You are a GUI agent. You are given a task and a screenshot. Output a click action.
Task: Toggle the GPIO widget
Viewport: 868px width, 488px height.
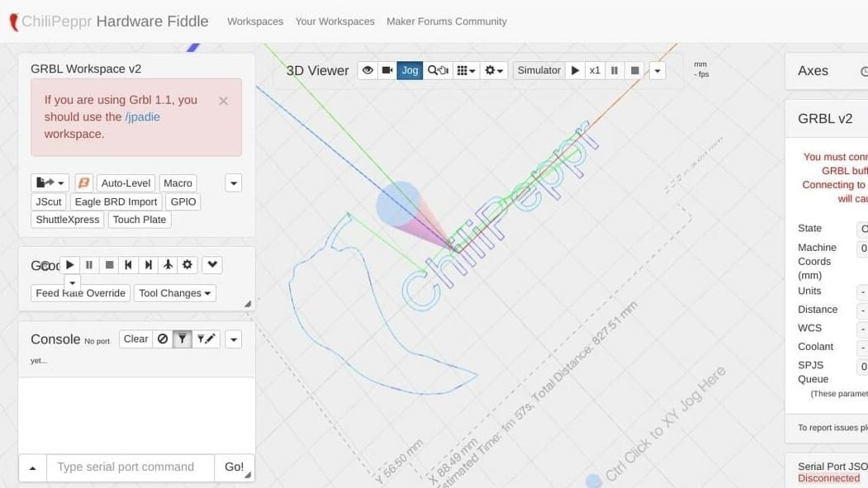(x=183, y=202)
